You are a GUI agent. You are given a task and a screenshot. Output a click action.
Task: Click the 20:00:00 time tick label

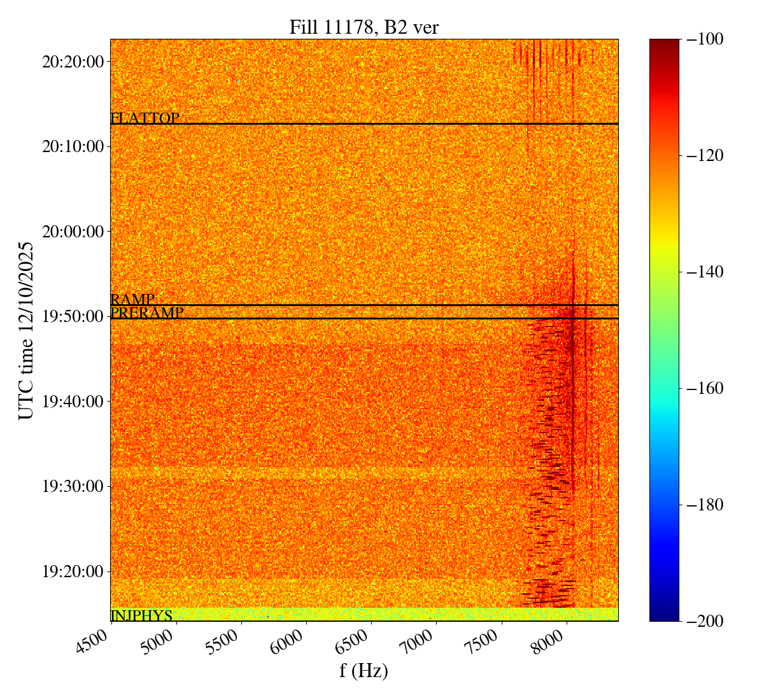click(73, 231)
